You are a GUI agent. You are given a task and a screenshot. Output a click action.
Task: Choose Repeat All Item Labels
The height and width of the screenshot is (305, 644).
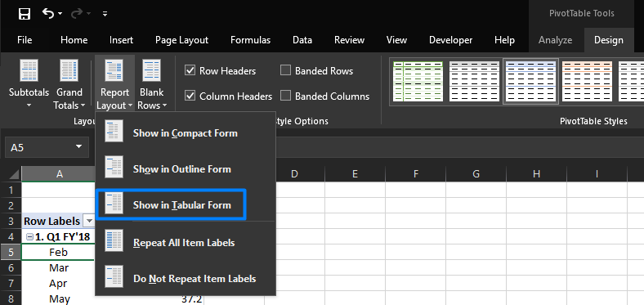[186, 243]
